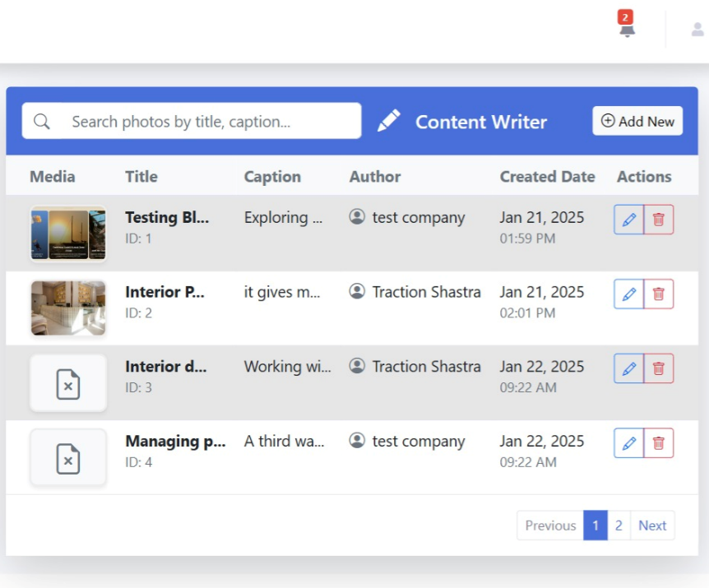The height and width of the screenshot is (588, 709).
Task: Delete the Testing Bl... entry (ID: 1)
Action: (658, 220)
